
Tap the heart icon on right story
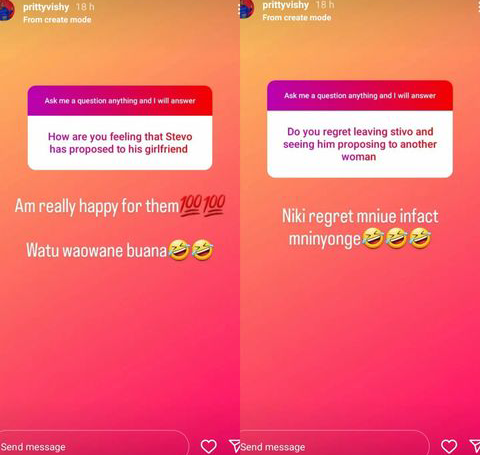click(x=449, y=446)
